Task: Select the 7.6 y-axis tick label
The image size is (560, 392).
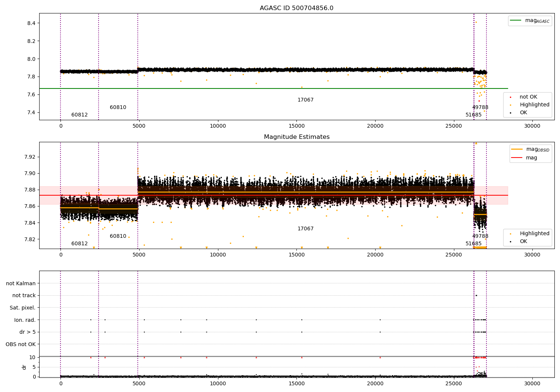Action: click(31, 95)
